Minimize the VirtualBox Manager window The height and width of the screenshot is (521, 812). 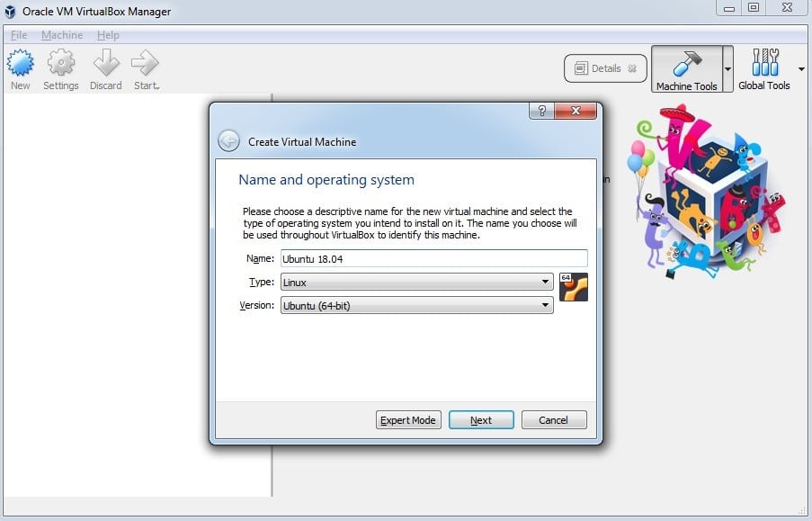729,8
